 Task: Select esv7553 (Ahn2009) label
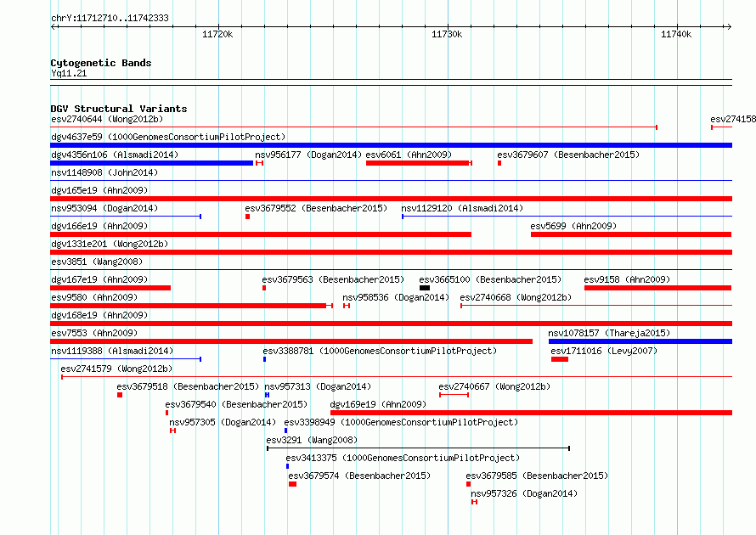[x=94, y=333]
